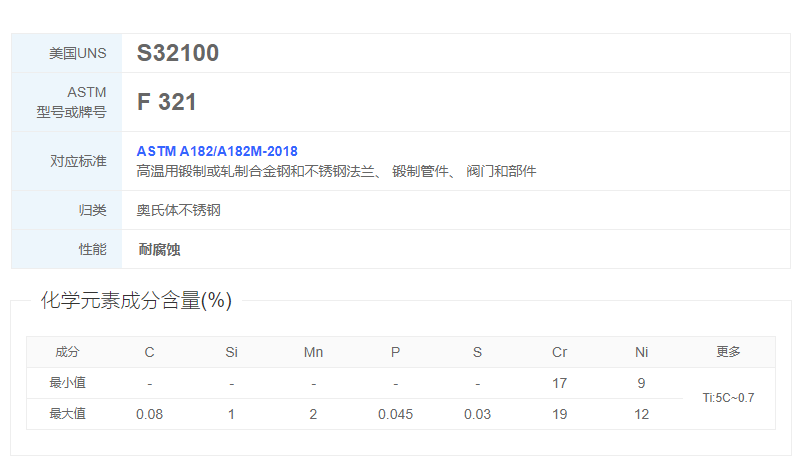This screenshot has height=470, width=800.
Task: Click the 更多 column header
Action: 728,352
